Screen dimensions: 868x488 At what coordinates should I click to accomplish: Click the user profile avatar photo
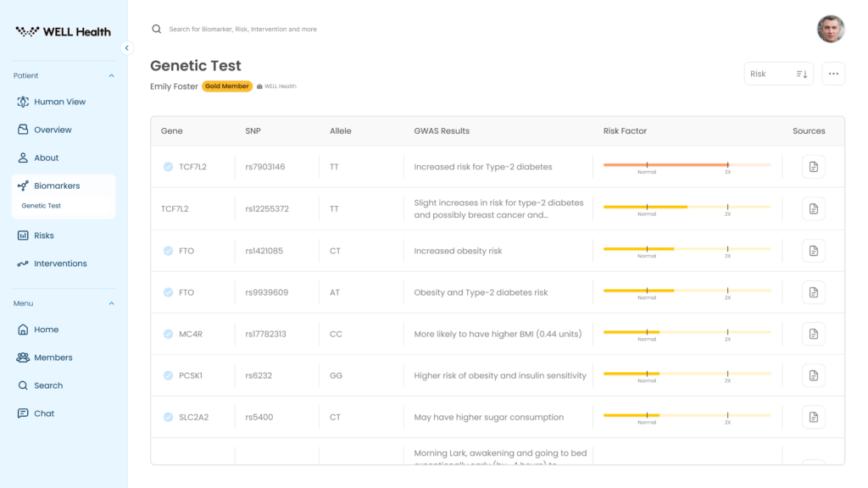830,29
